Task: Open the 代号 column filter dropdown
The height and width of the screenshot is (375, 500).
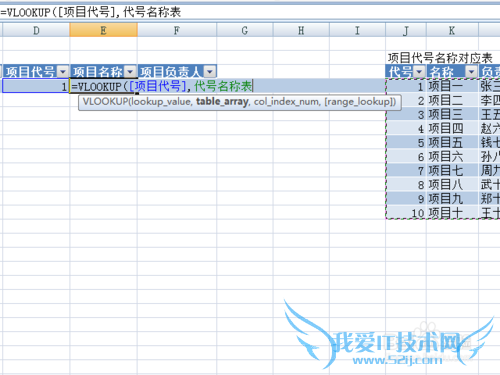Action: point(419,71)
